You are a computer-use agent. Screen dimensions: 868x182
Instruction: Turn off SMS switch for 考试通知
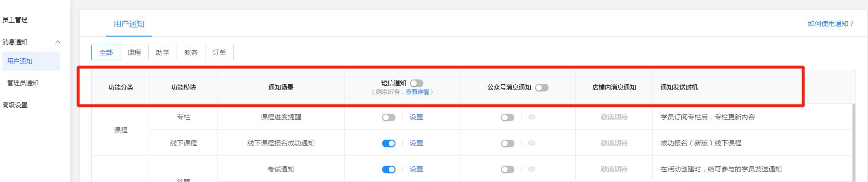coord(389,169)
